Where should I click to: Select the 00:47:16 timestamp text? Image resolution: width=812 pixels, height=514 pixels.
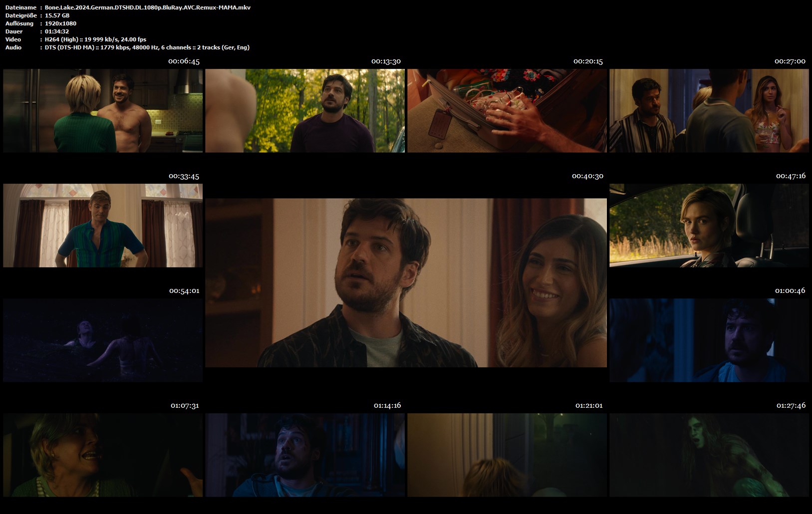pyautogui.click(x=791, y=176)
